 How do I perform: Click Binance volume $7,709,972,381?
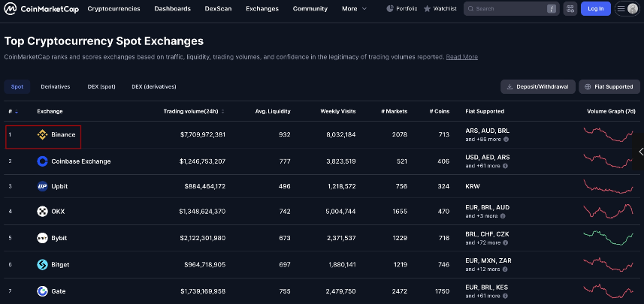click(x=203, y=134)
